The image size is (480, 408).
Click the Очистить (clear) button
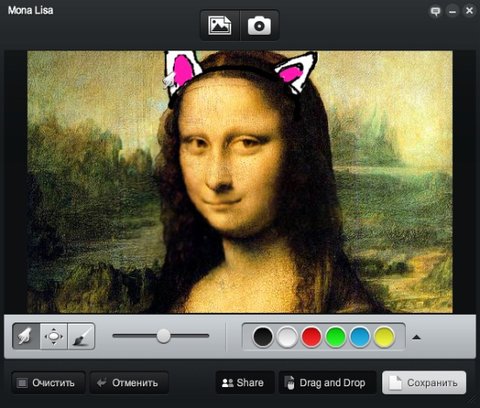coord(48,383)
